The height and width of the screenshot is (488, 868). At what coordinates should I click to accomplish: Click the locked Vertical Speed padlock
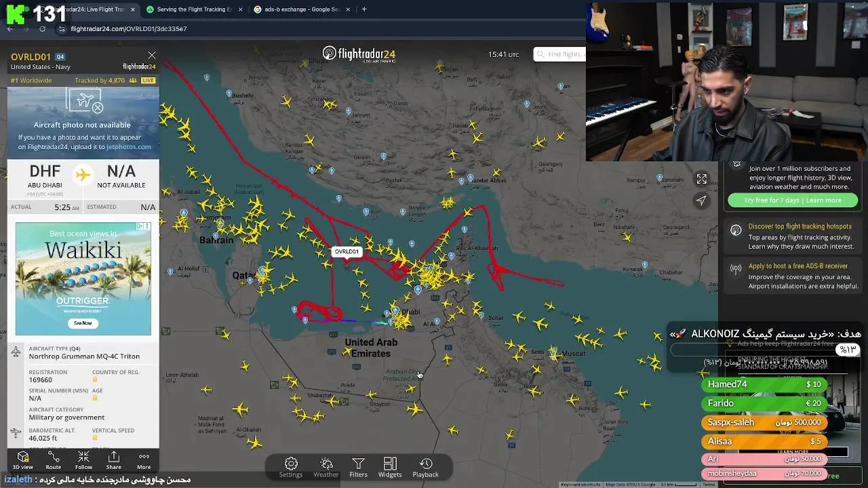click(95, 438)
